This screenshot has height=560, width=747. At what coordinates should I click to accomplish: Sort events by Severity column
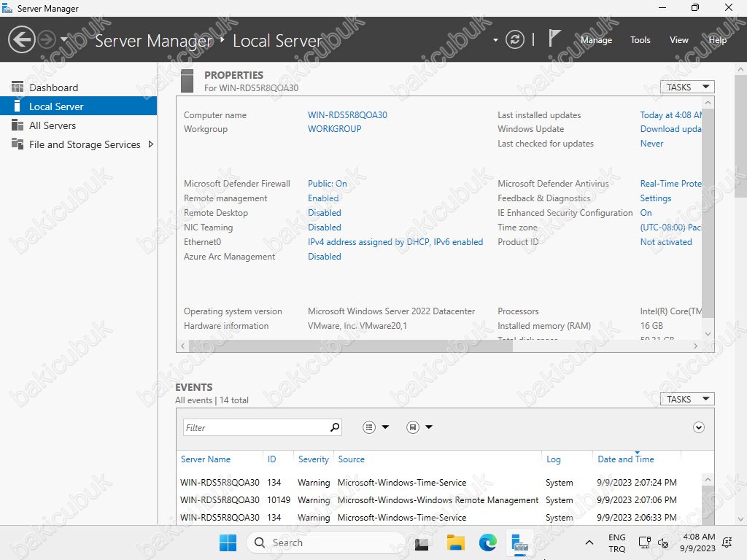314,459
